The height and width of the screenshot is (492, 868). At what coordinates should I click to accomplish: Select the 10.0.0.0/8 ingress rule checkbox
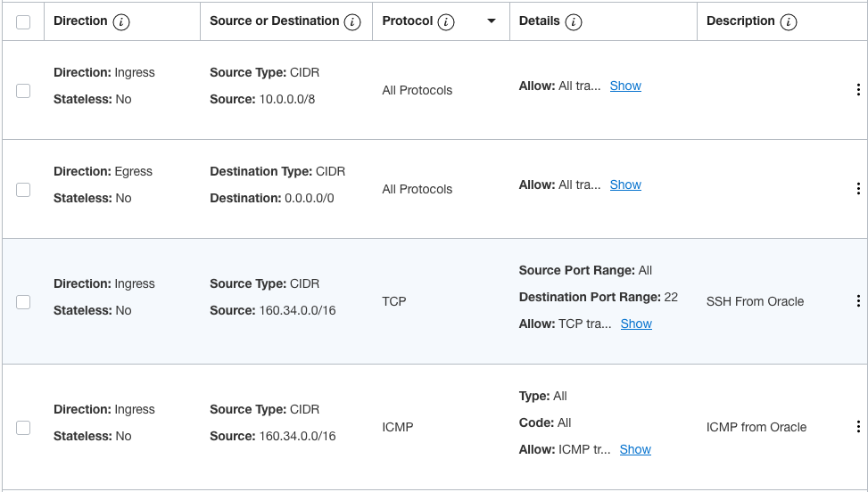[23, 91]
